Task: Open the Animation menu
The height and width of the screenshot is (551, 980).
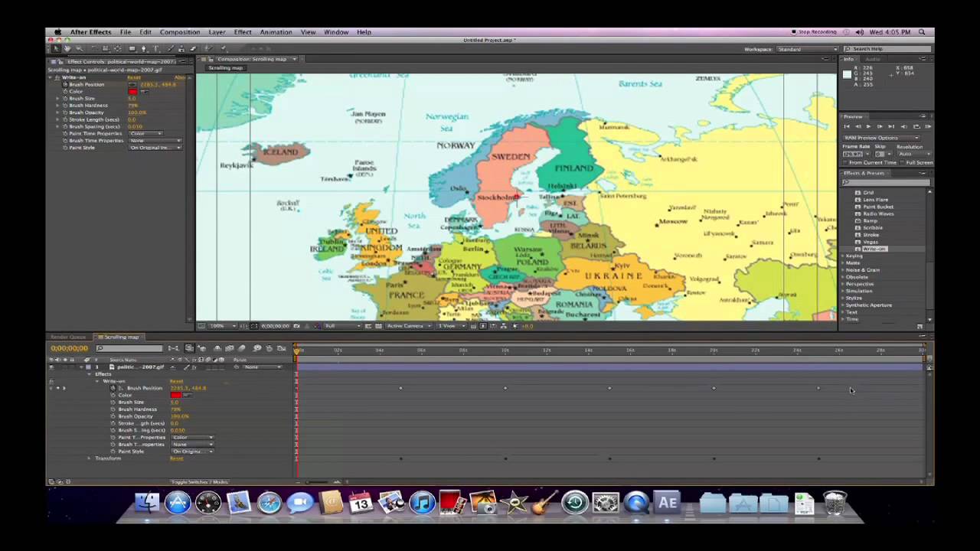Action: tap(276, 32)
